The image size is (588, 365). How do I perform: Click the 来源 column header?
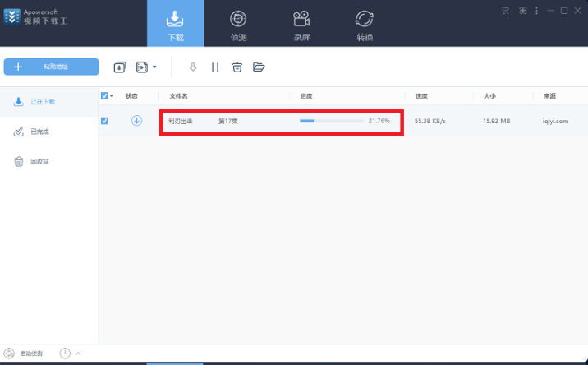click(550, 96)
